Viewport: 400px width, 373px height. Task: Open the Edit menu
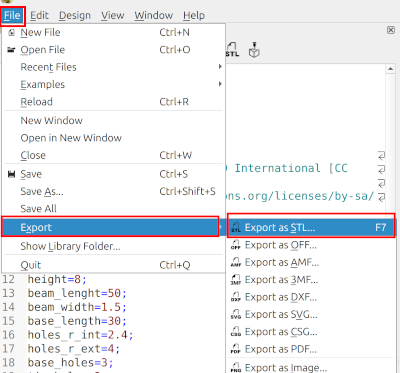[x=39, y=16]
